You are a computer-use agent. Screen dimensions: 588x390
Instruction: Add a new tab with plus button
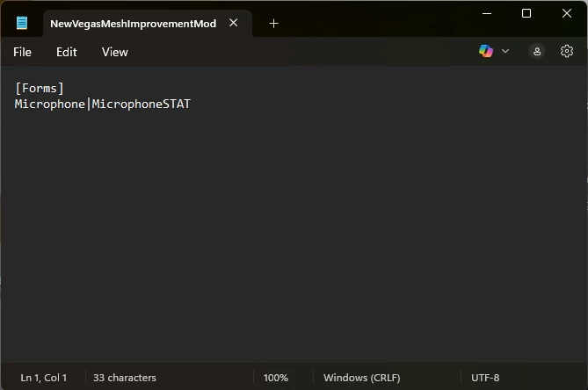(273, 24)
